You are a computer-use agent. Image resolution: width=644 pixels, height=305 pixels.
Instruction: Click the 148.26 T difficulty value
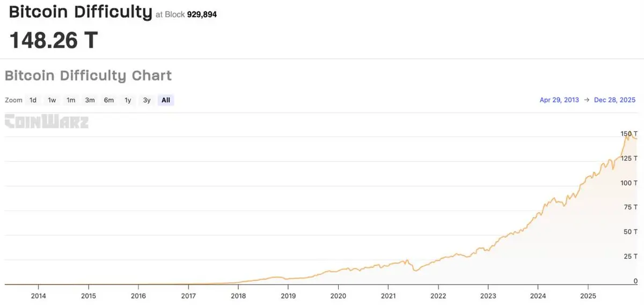click(54, 40)
